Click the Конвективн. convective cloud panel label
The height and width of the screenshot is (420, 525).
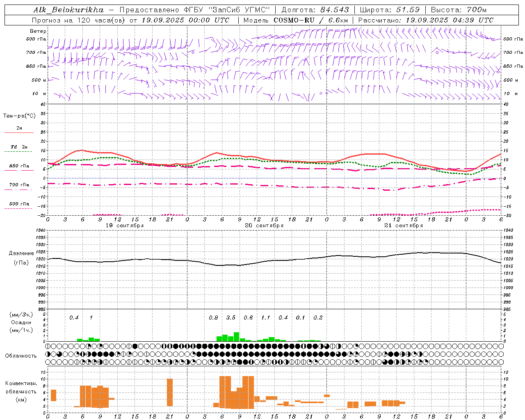point(21,383)
